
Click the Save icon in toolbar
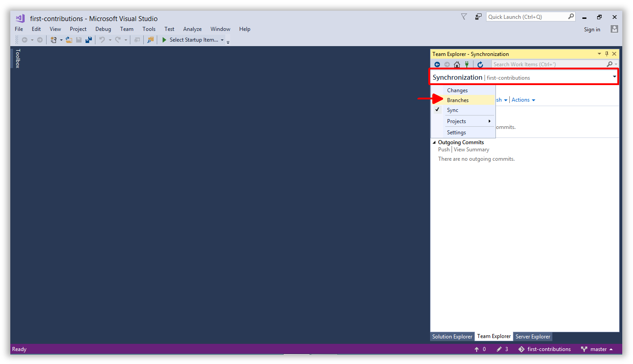79,40
